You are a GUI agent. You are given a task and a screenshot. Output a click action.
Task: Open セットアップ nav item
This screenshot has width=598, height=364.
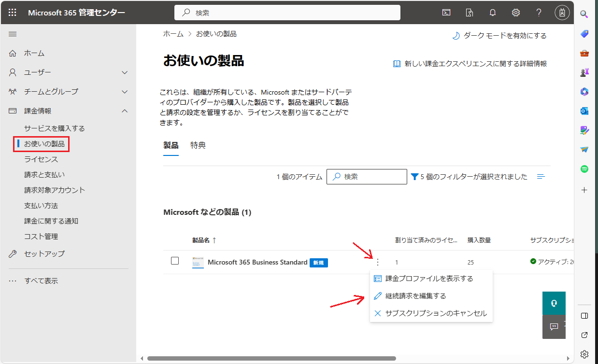point(44,254)
